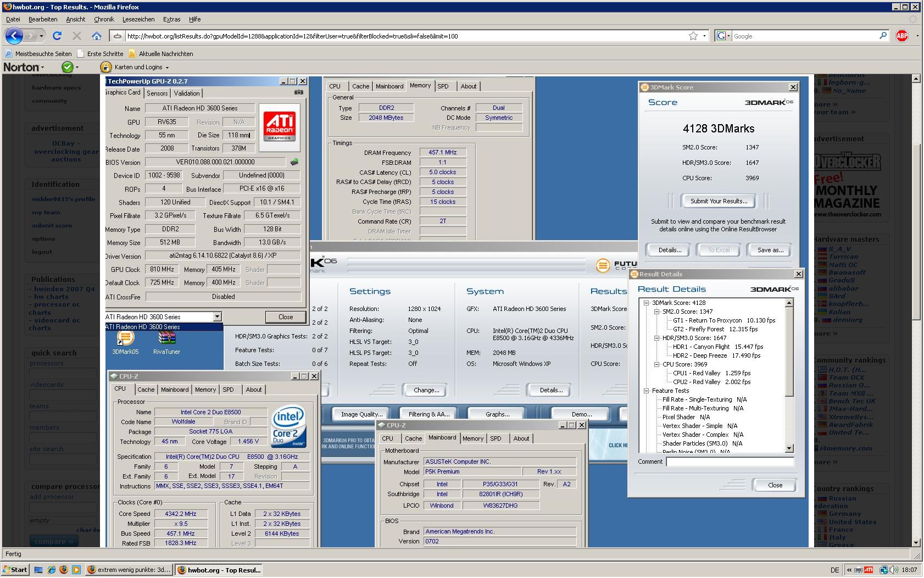
Task: Click Submit Your Results button
Action: [719, 201]
